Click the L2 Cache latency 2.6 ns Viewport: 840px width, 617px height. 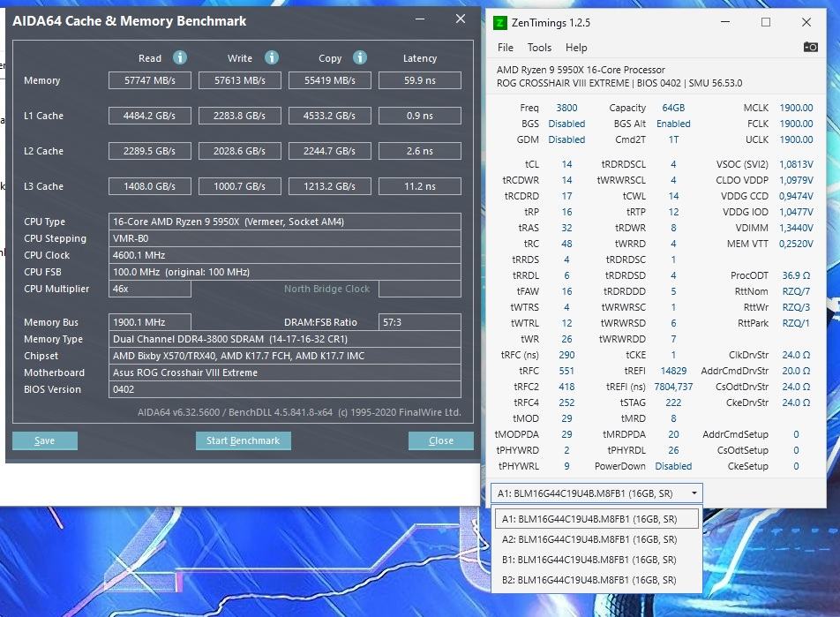pos(420,151)
